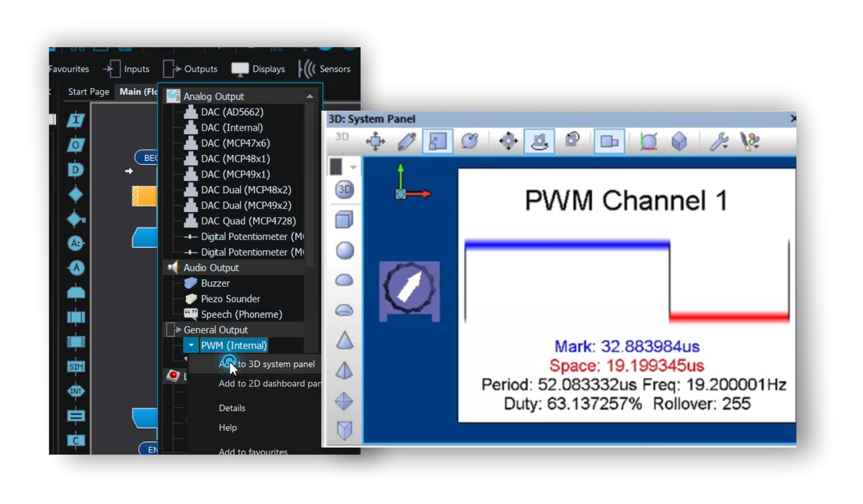Open the Outputs component category

(x=190, y=69)
